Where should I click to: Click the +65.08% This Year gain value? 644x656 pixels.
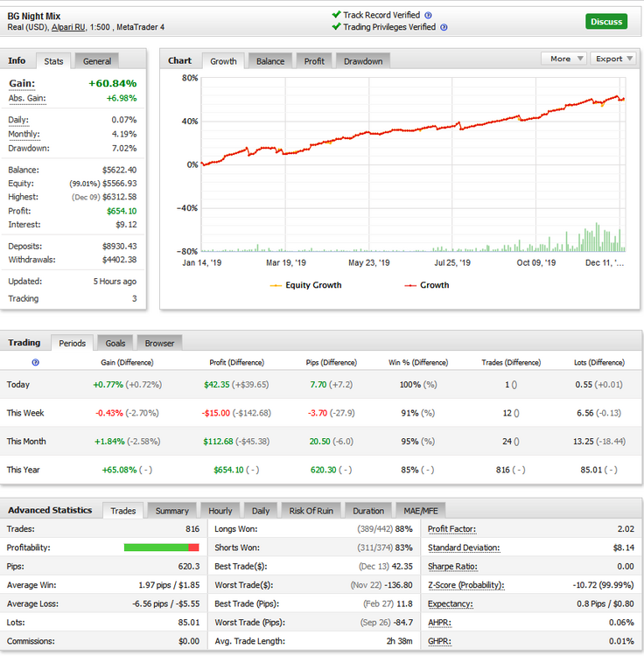119,471
